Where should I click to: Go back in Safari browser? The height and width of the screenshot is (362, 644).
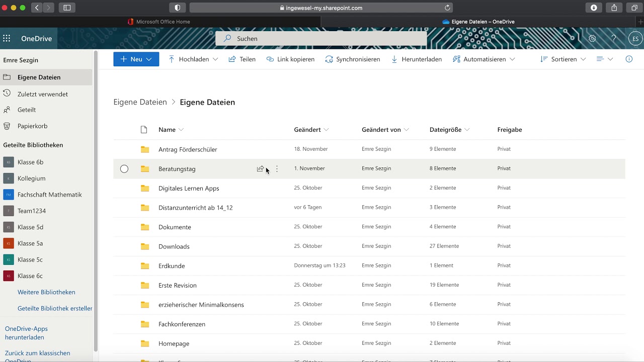[x=37, y=8]
